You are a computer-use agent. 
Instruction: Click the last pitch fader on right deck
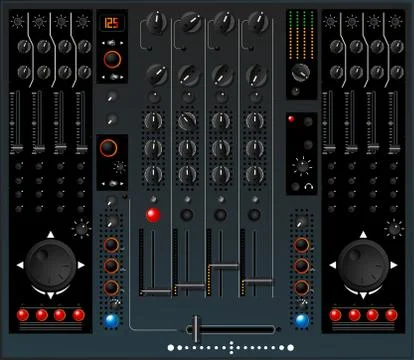coord(394,148)
